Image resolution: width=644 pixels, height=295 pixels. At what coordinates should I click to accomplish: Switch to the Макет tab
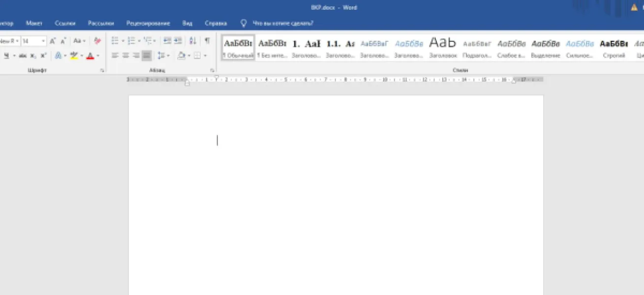coord(34,23)
